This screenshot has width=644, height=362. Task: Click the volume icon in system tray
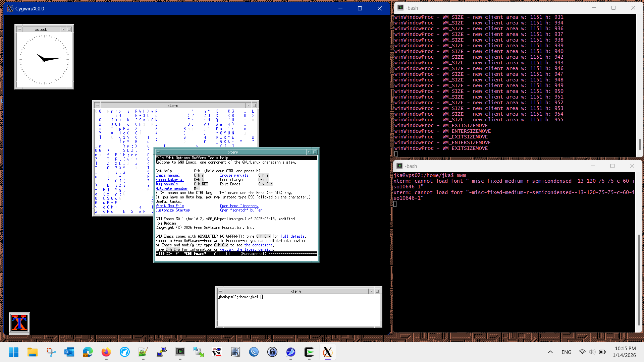click(x=592, y=352)
